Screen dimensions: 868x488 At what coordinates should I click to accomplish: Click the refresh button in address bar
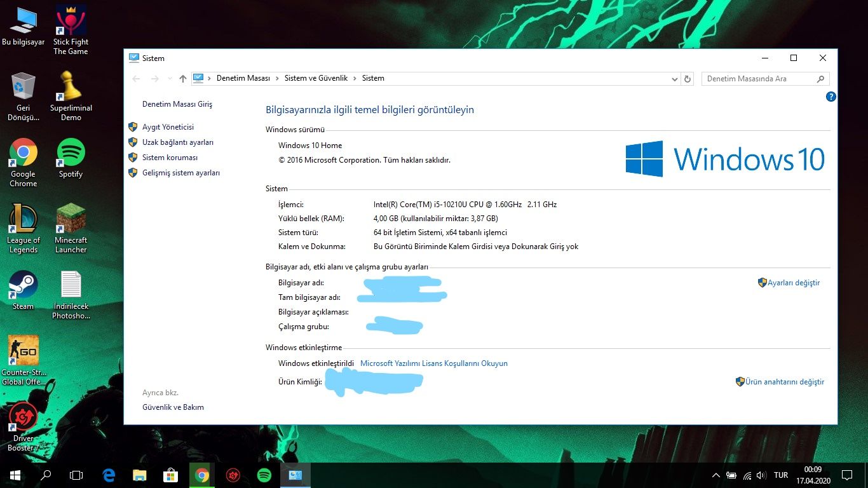(688, 79)
